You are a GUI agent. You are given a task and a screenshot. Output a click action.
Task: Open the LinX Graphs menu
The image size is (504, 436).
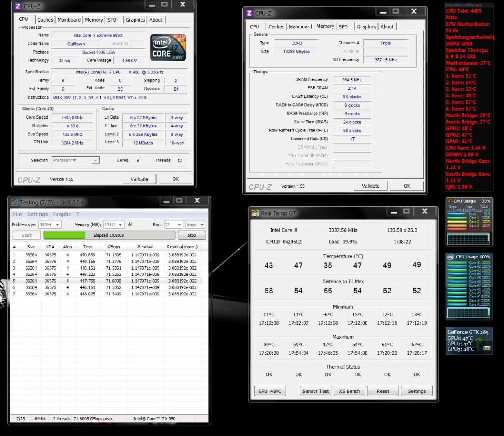point(62,214)
